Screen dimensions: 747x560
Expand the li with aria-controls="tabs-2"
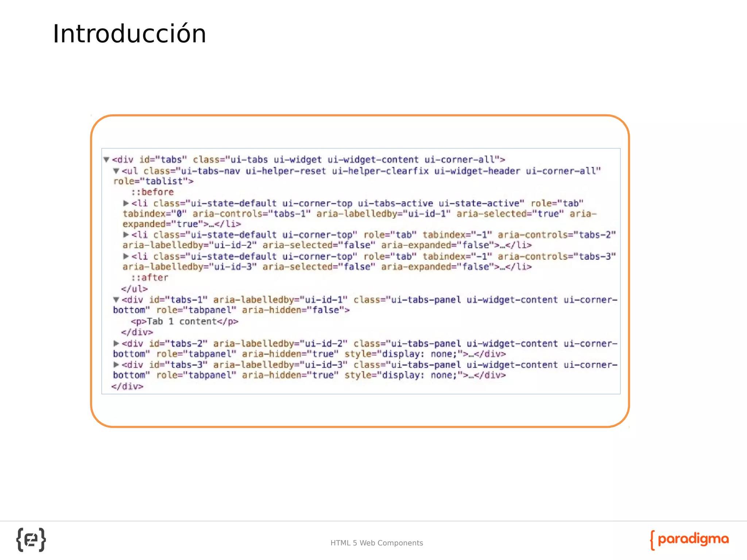pyautogui.click(x=126, y=235)
